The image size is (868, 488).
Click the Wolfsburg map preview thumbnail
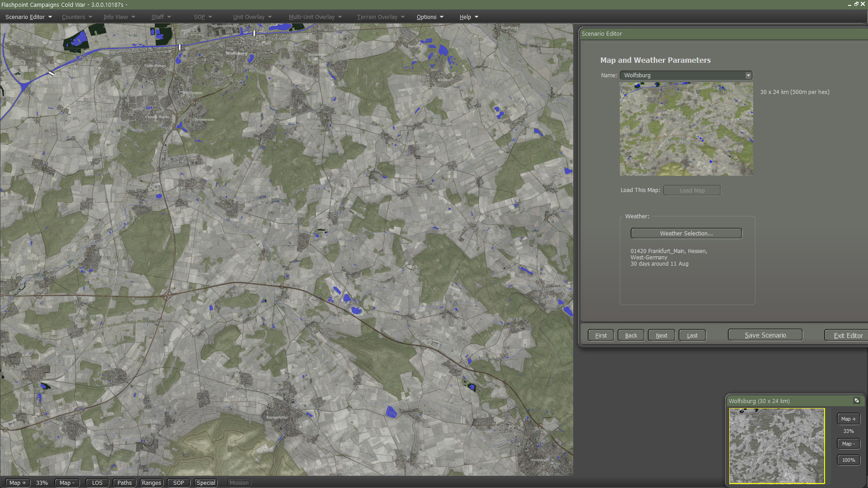click(x=686, y=129)
